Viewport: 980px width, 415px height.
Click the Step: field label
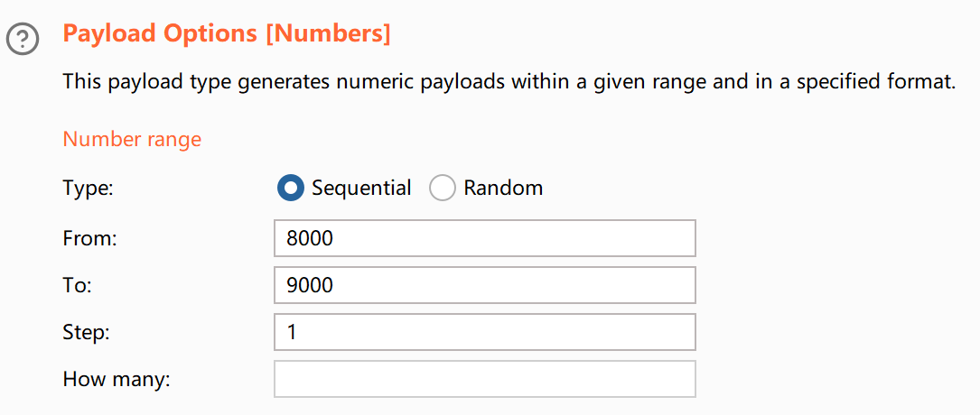pyautogui.click(x=86, y=333)
